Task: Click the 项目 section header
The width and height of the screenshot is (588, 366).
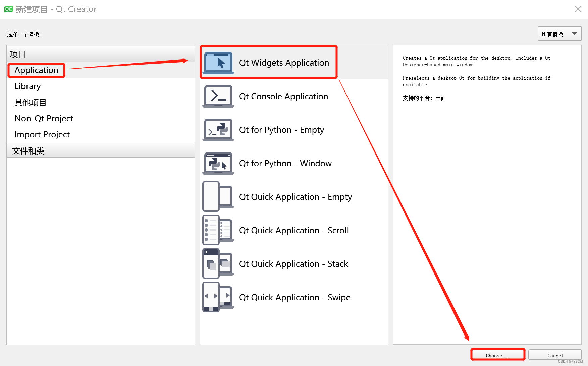Action: click(101, 54)
